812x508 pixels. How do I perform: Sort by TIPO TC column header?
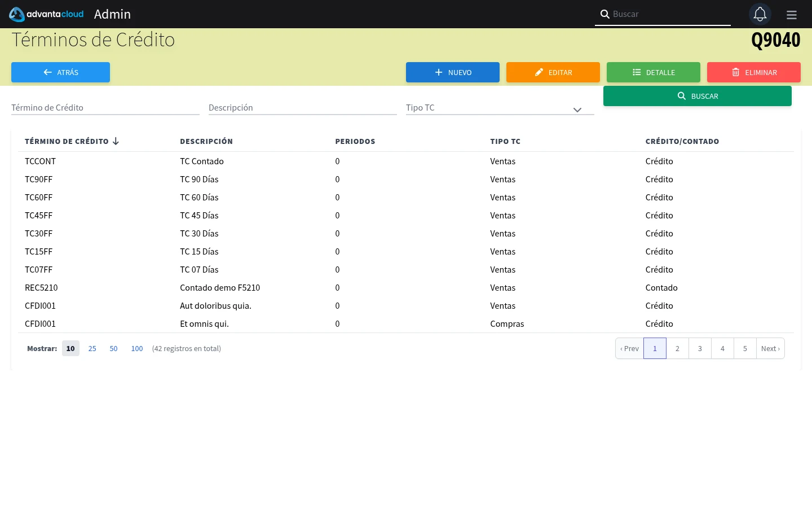point(505,141)
